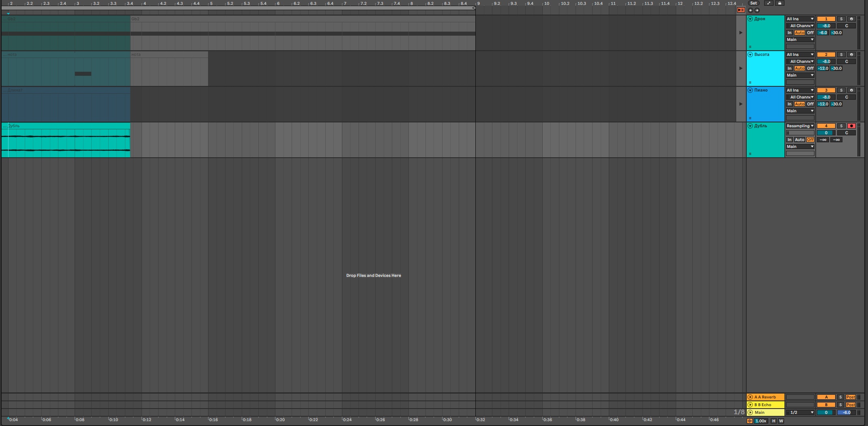Click the Дрон track -8.0 volume slider
The width and height of the screenshot is (868, 426).
[x=826, y=26]
